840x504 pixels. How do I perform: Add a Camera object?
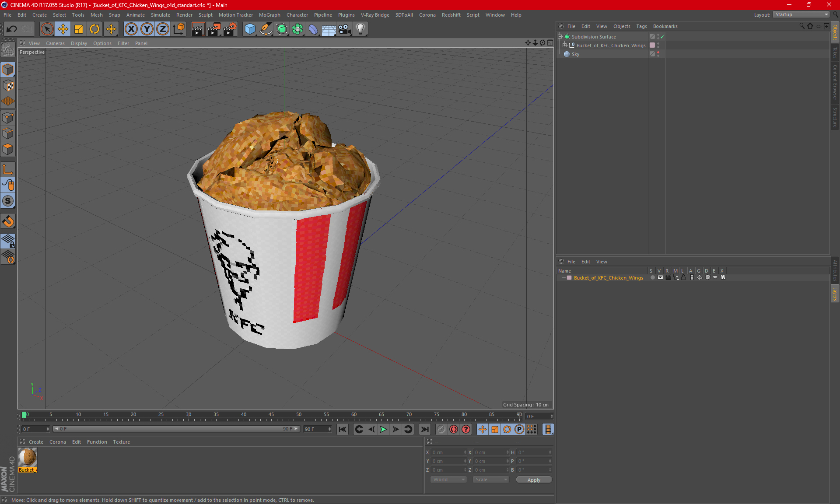coord(345,29)
